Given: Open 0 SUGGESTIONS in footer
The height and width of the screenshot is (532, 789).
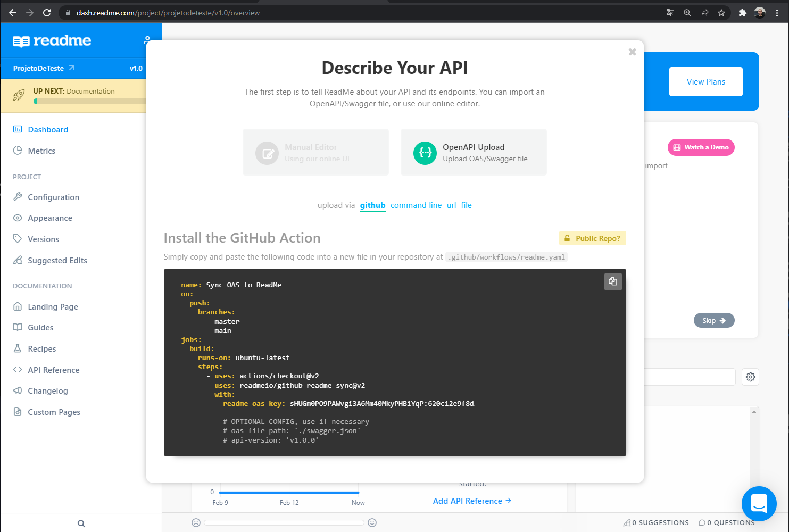Looking at the screenshot, I should coord(656,523).
